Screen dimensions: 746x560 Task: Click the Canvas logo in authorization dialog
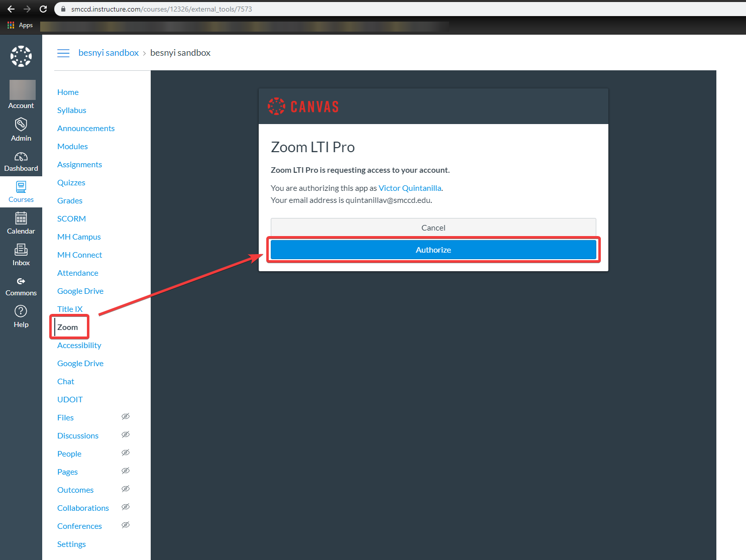303,106
